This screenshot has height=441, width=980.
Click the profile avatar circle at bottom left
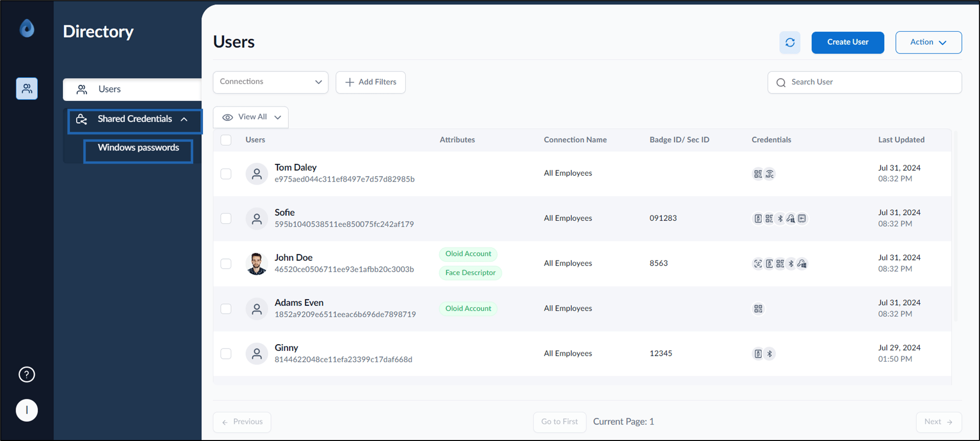pyautogui.click(x=27, y=410)
